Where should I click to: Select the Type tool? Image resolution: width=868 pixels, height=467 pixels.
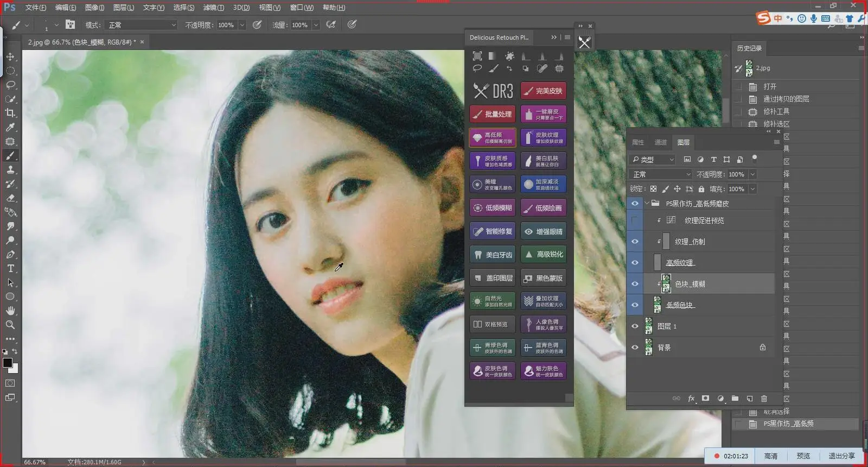click(x=10, y=268)
